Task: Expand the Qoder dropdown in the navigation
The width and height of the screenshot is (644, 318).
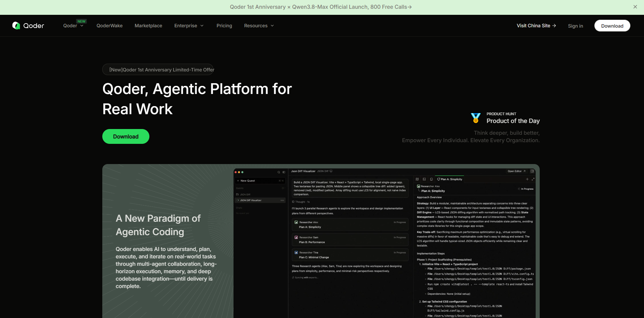Action: pyautogui.click(x=73, y=26)
